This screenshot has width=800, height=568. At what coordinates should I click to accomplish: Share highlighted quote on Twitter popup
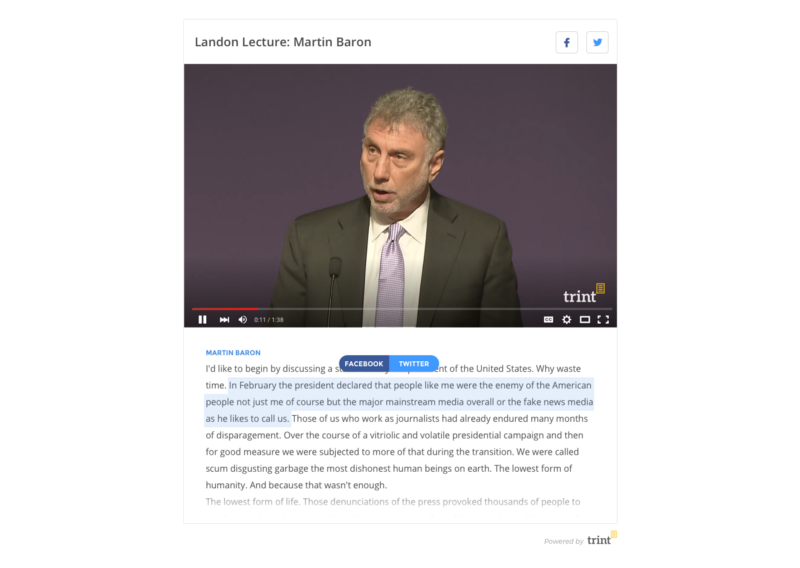click(414, 364)
